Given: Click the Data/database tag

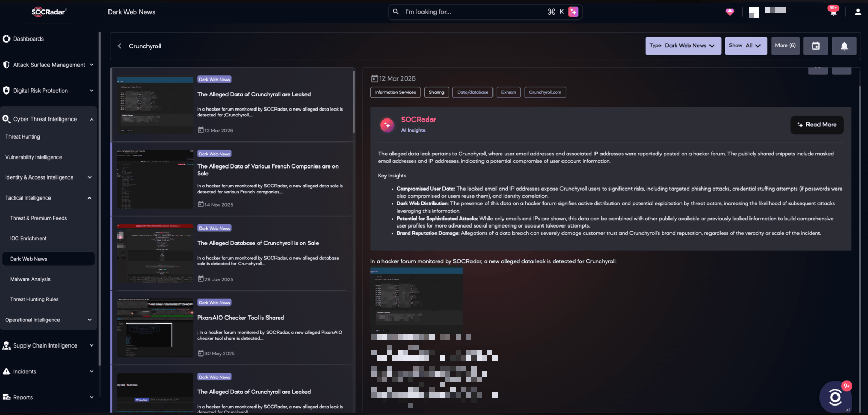Looking at the screenshot, I should [472, 92].
